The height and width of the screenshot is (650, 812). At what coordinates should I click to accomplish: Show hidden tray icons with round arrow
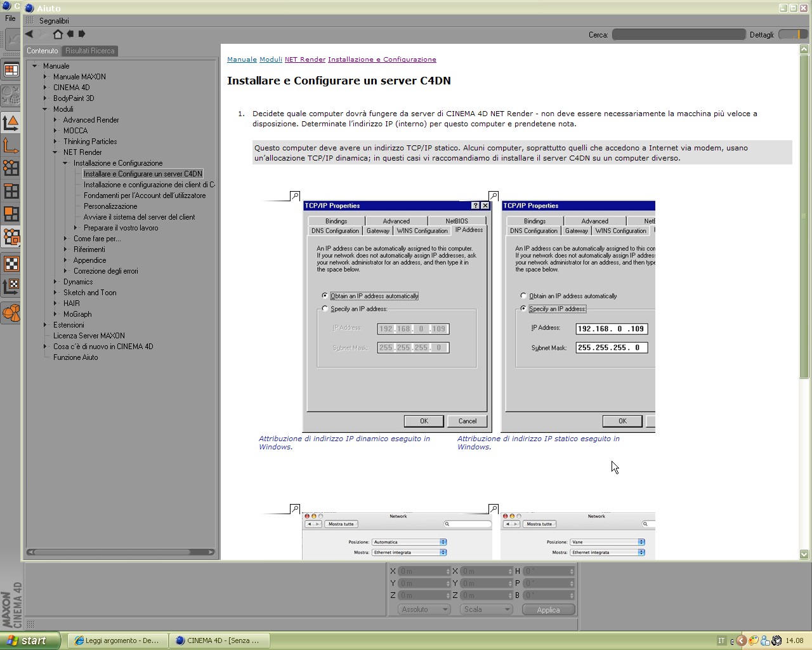(x=741, y=640)
